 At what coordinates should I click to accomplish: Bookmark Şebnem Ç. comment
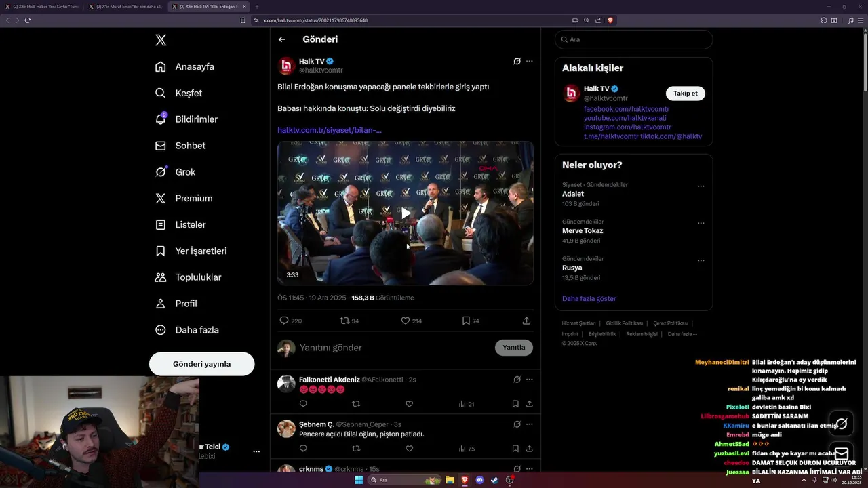point(515,449)
